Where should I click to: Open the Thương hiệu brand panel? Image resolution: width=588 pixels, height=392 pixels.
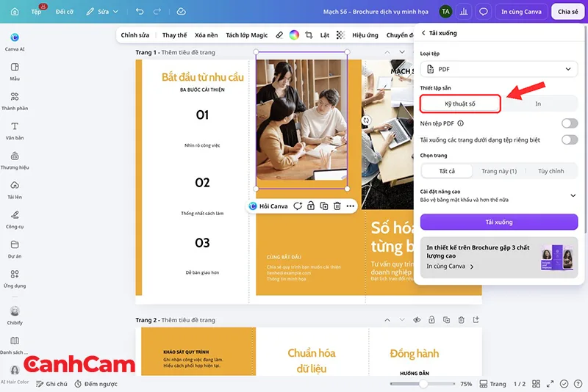tap(15, 160)
